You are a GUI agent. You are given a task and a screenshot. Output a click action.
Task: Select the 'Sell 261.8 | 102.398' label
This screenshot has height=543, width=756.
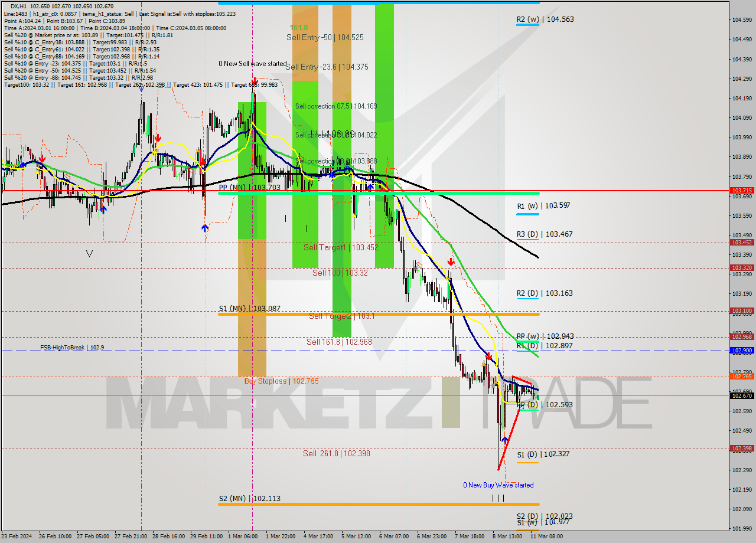coord(337,453)
